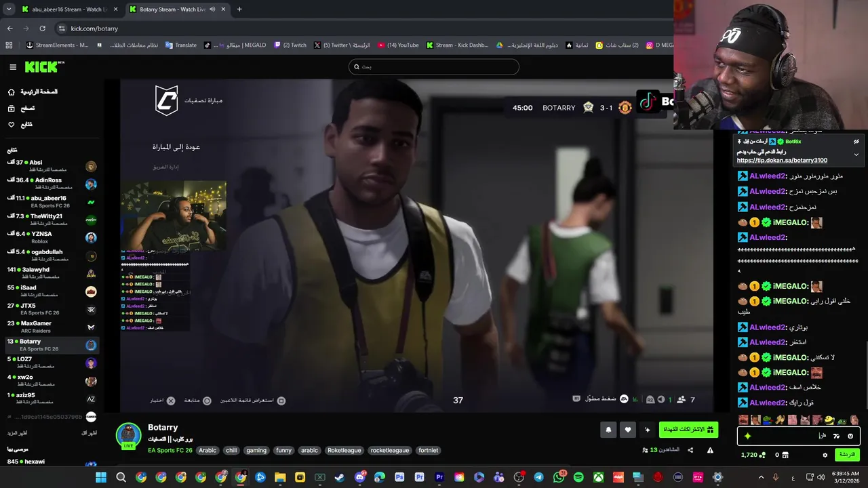The image size is (868, 488).
Task: Open the channel points shop icon
Action: 786,455
